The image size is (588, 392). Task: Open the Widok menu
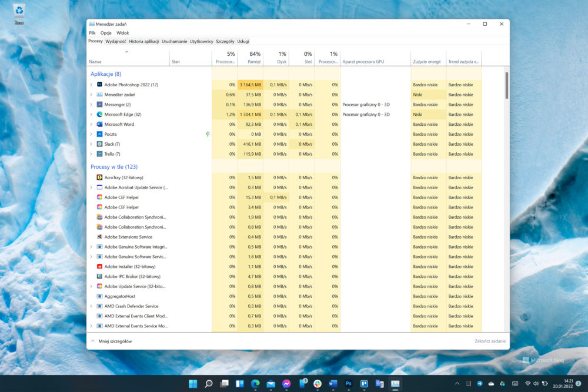click(123, 33)
